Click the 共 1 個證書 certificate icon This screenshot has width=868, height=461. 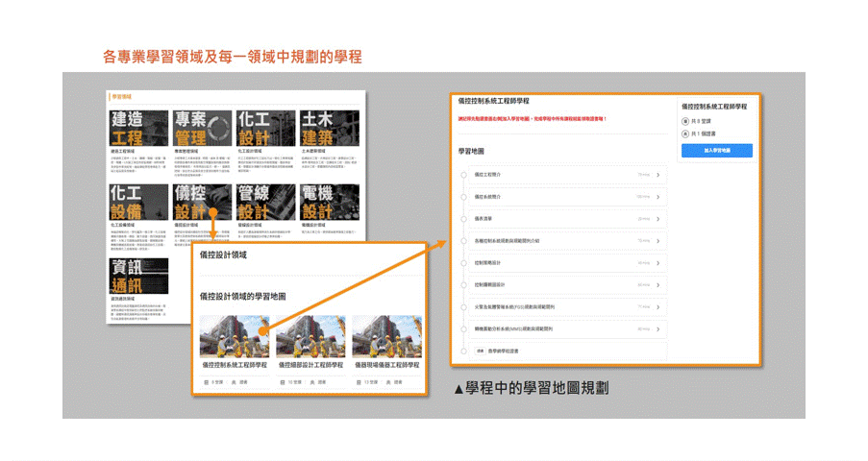point(685,133)
